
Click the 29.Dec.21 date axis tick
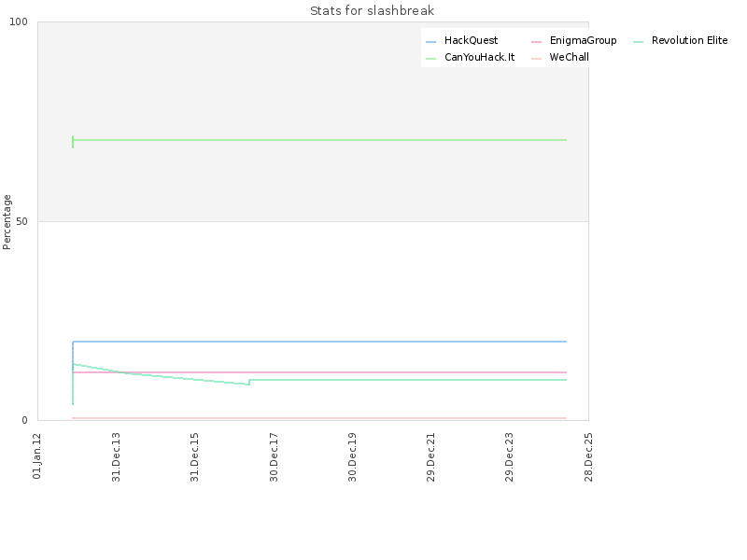pyautogui.click(x=430, y=456)
